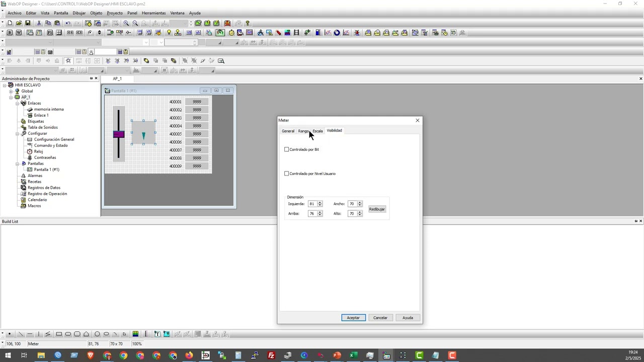Screen dimensions: 644x362
Task: Open the Pantalla menu
Action: pyautogui.click(x=61, y=13)
